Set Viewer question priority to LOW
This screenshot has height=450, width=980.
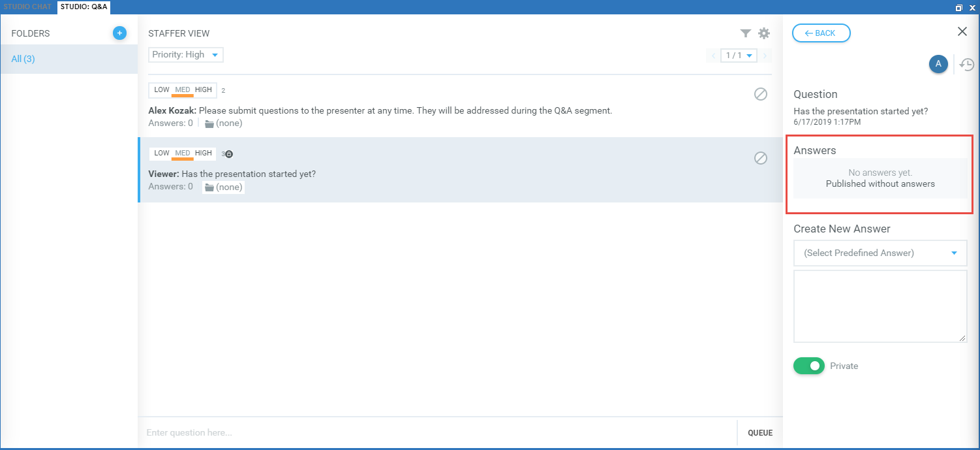[162, 153]
